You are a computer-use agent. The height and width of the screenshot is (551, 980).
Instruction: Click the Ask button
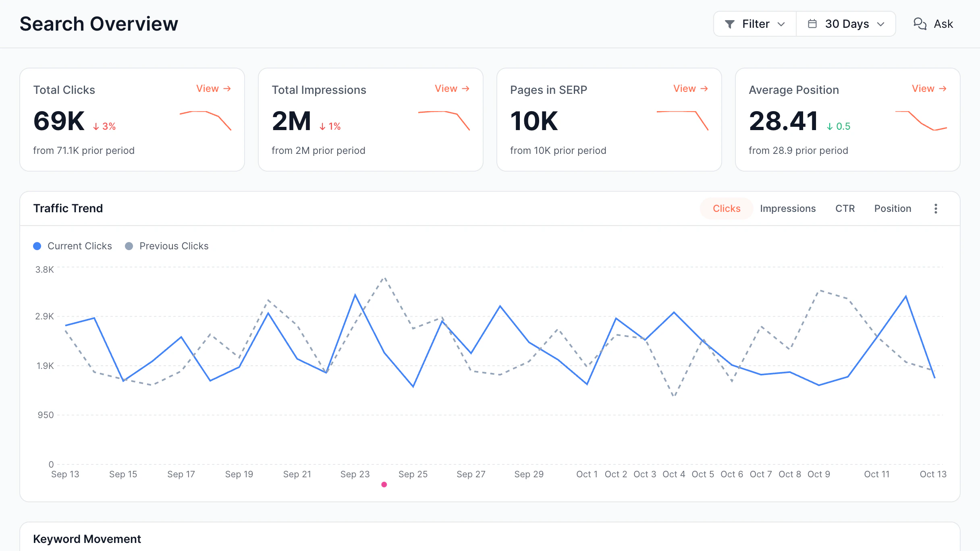tap(933, 24)
